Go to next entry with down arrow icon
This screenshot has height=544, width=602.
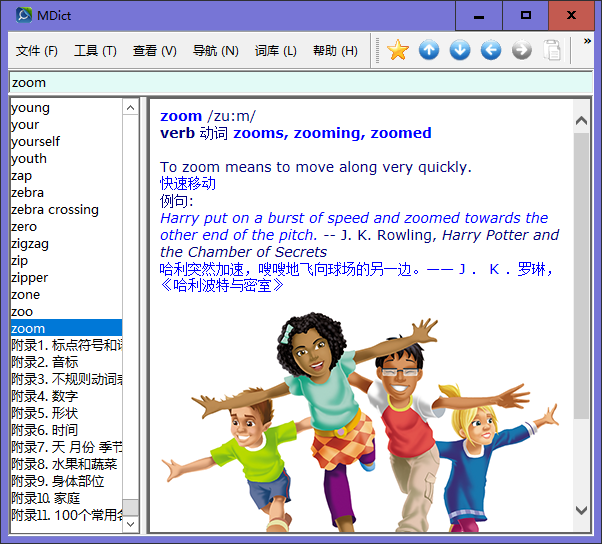pos(460,50)
